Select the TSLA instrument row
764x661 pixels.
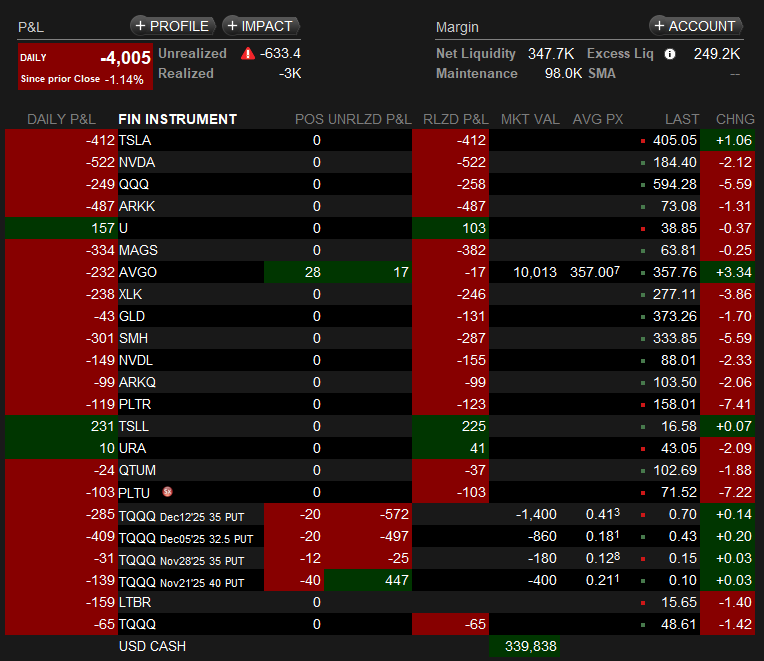click(380, 140)
